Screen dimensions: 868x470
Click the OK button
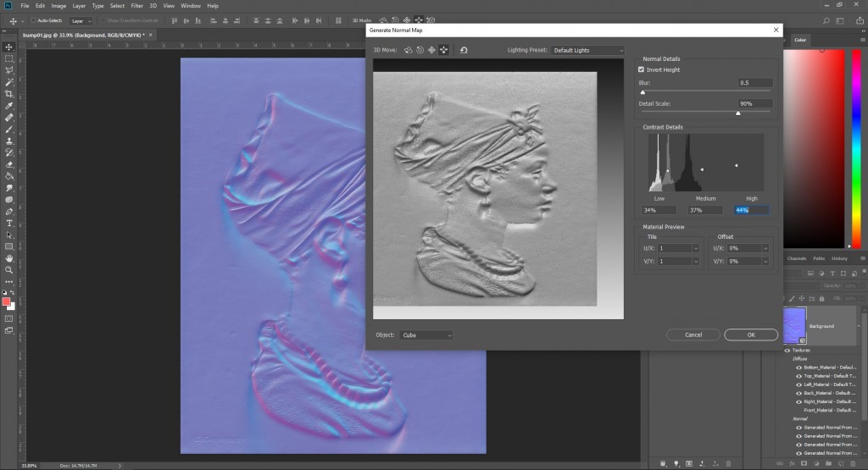click(751, 335)
